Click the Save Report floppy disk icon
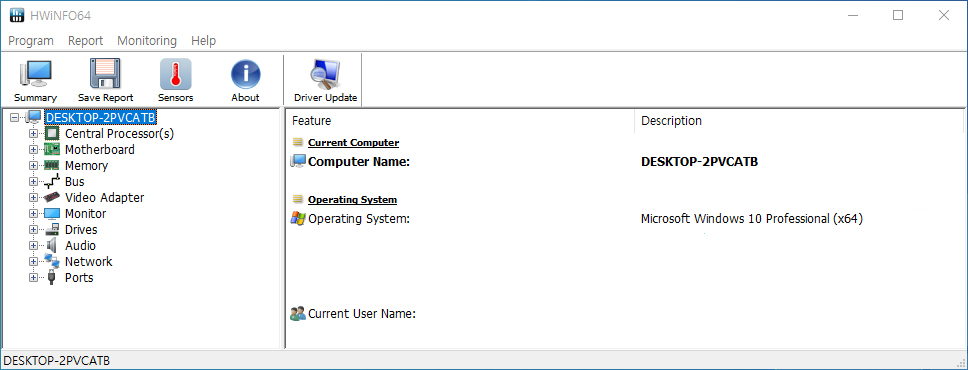 tap(105, 74)
